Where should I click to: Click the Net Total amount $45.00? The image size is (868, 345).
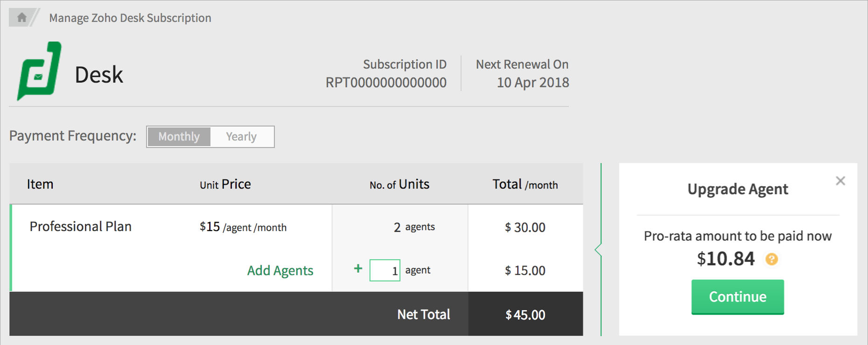[525, 315]
